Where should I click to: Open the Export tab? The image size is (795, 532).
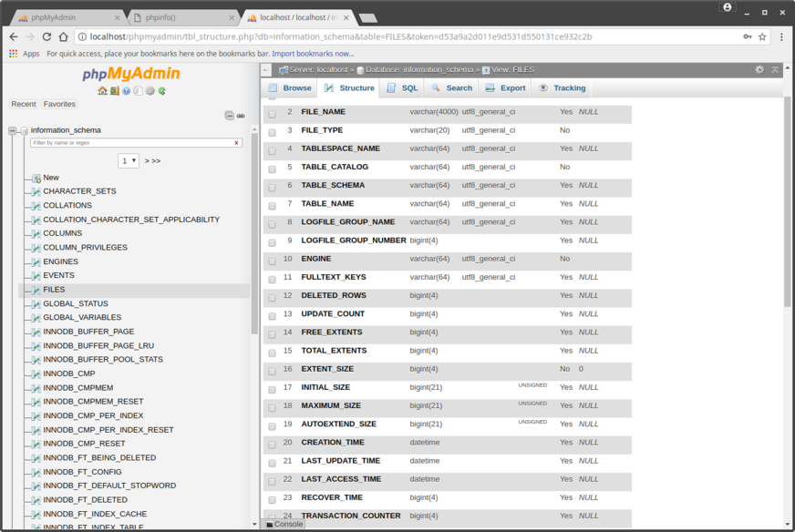(505, 88)
